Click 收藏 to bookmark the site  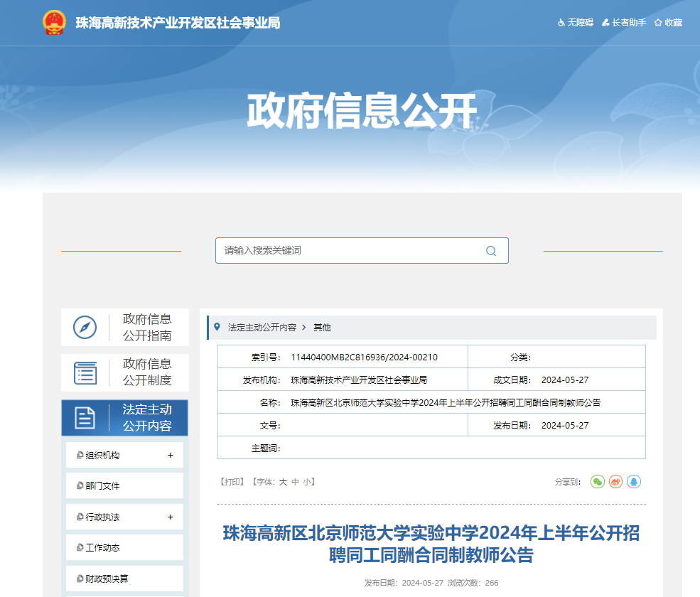pos(668,22)
